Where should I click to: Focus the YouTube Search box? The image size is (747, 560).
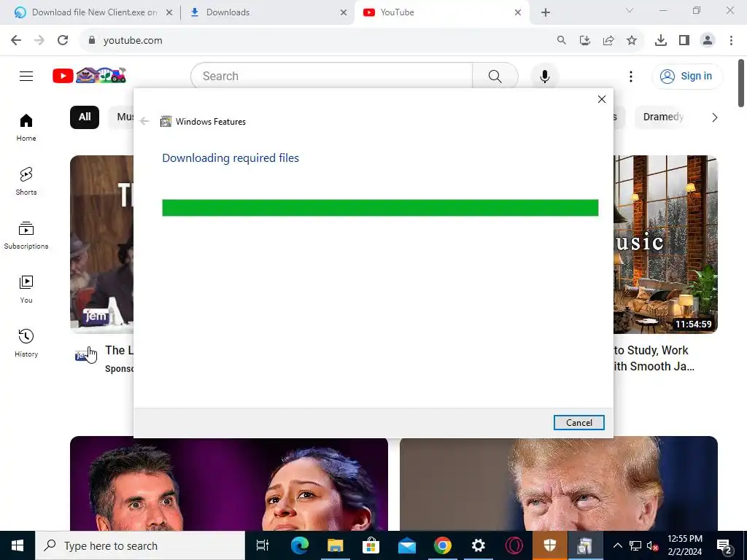pos(332,76)
